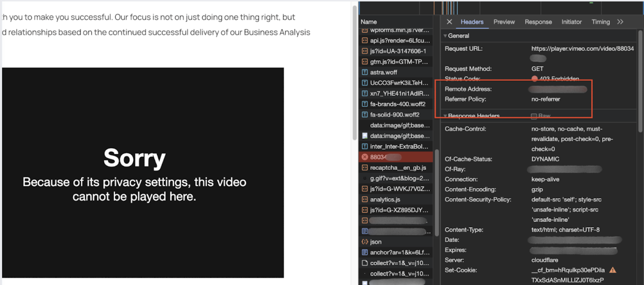
Task: Click the font icon beside fa-brands-400.woff2
Action: (365, 104)
